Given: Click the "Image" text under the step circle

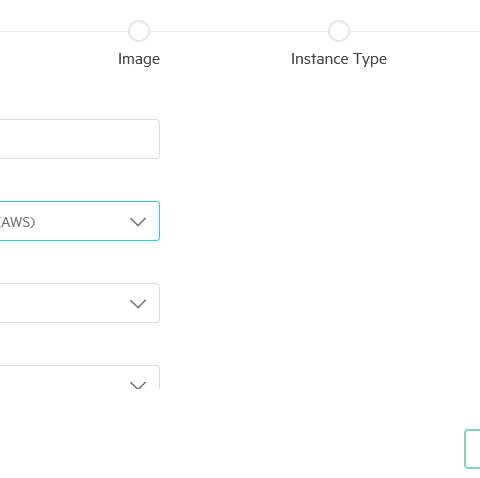Looking at the screenshot, I should point(139,59).
